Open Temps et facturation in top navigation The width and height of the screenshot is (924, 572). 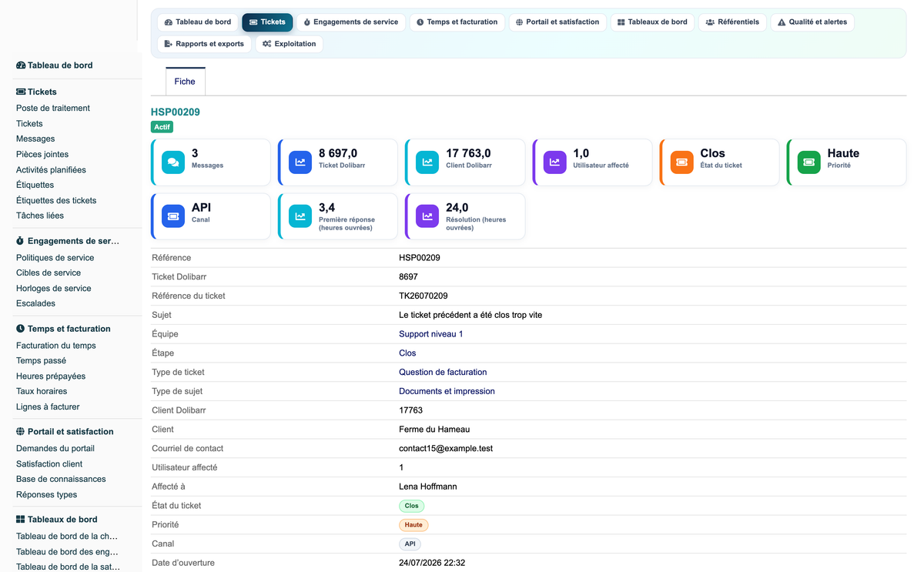pyautogui.click(x=457, y=22)
